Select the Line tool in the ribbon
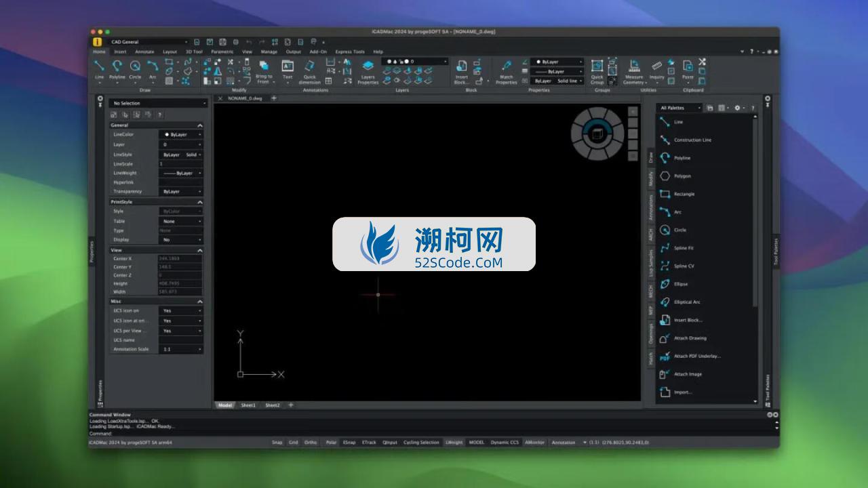Viewport: 868px width, 488px height. [99, 69]
